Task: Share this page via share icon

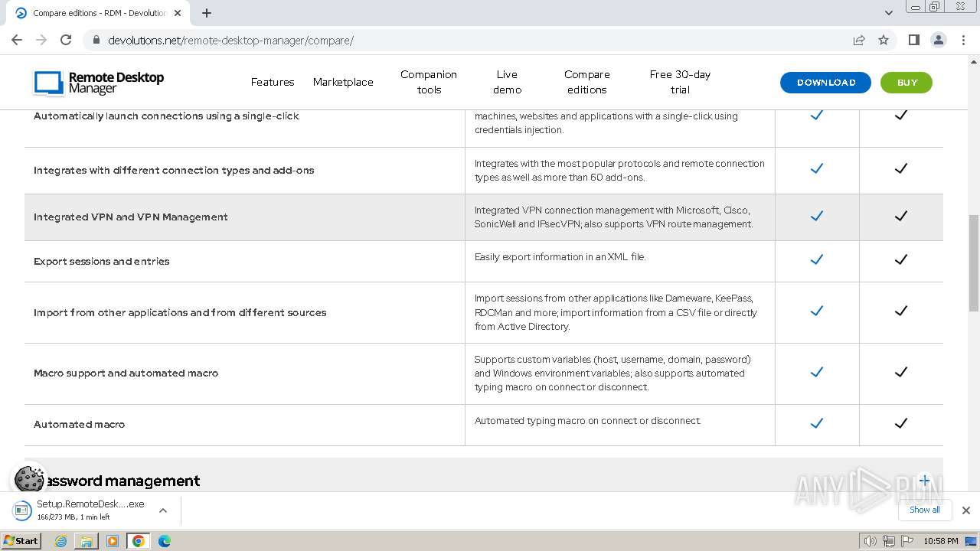Action: [859, 40]
